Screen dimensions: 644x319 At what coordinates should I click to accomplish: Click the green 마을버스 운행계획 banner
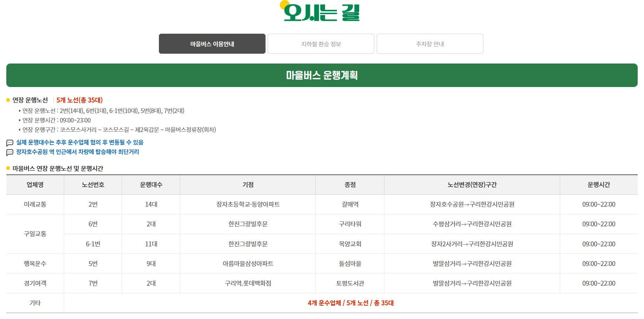[322, 74]
